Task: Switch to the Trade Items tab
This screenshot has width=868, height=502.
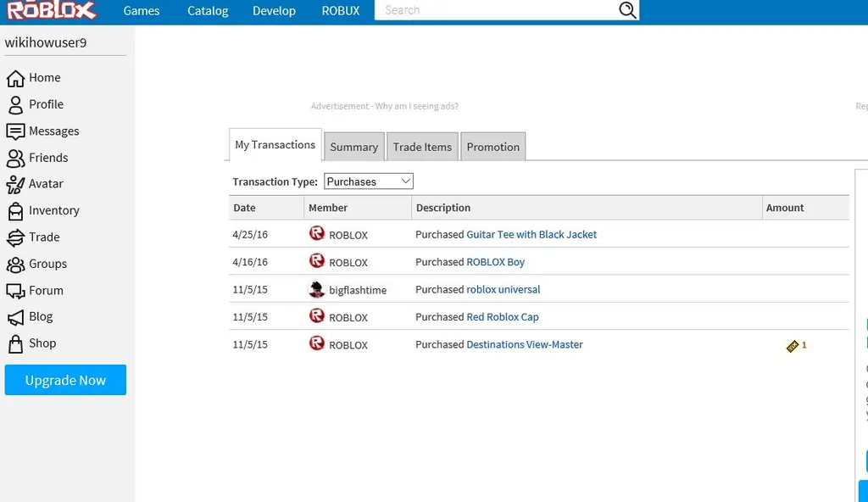Action: coord(422,147)
